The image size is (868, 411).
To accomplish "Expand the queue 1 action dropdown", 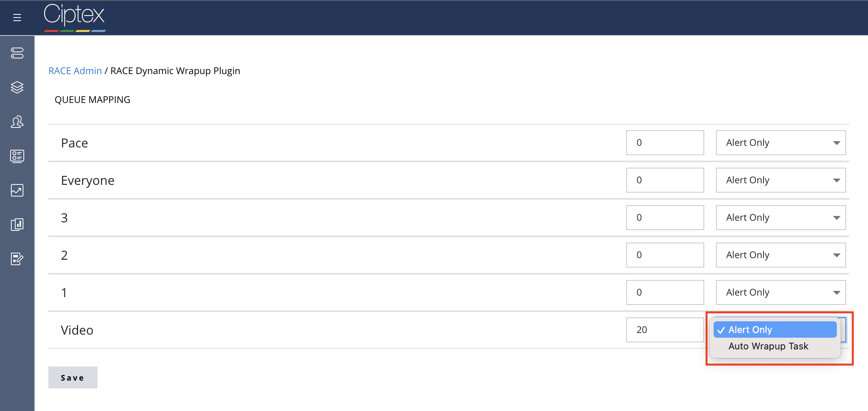I will click(x=781, y=292).
